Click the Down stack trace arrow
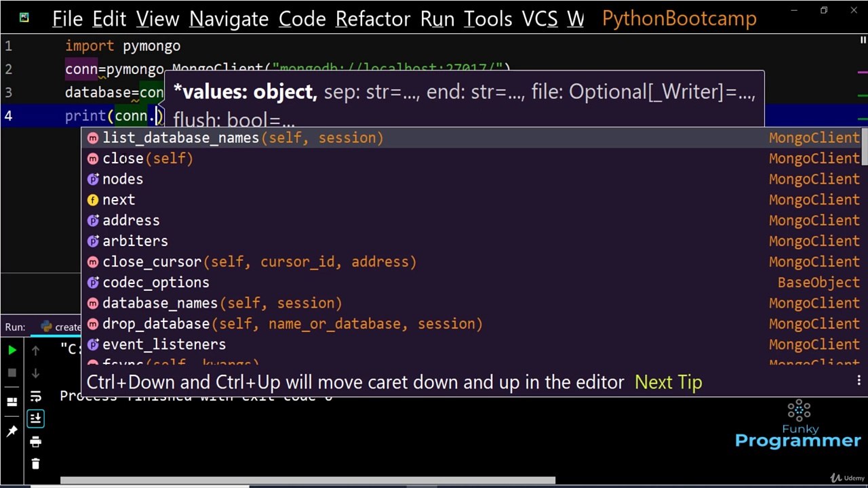This screenshot has height=488, width=868. [x=35, y=373]
